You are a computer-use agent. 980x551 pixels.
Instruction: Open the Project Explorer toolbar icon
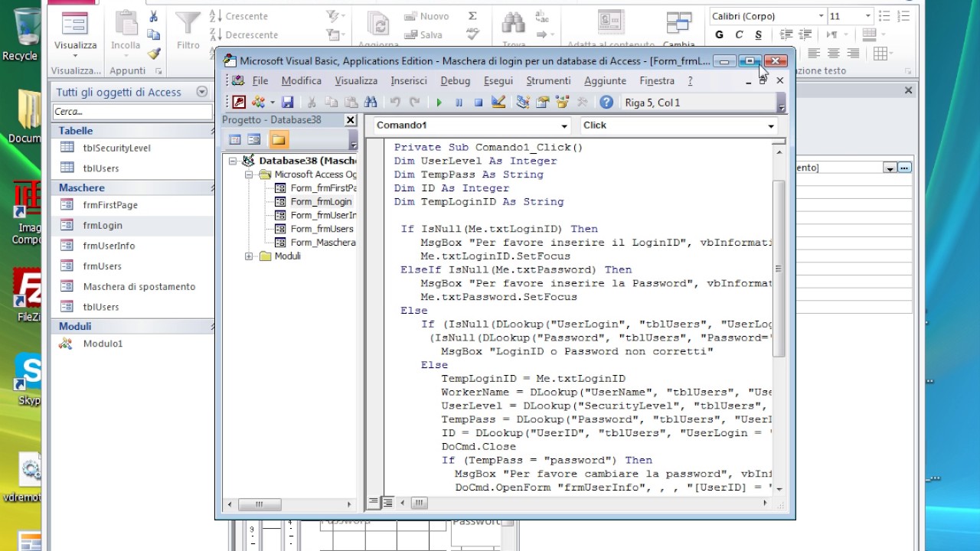click(523, 102)
